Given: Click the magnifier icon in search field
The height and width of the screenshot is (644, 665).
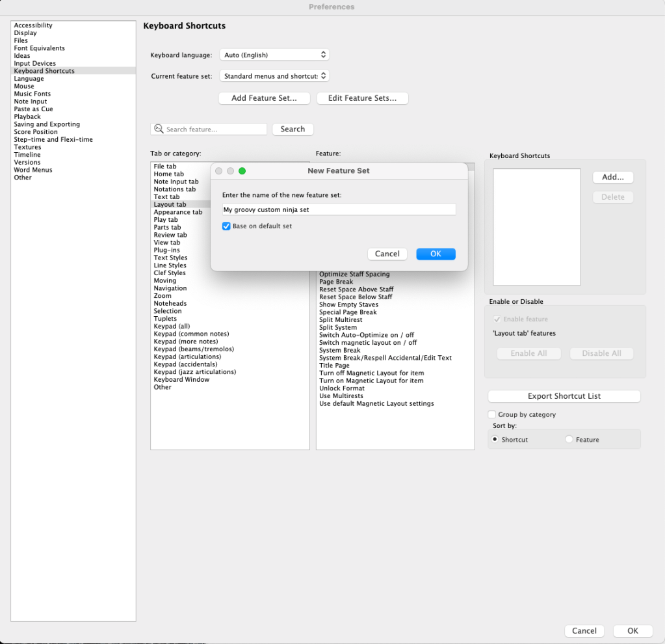Looking at the screenshot, I should pyautogui.click(x=159, y=129).
